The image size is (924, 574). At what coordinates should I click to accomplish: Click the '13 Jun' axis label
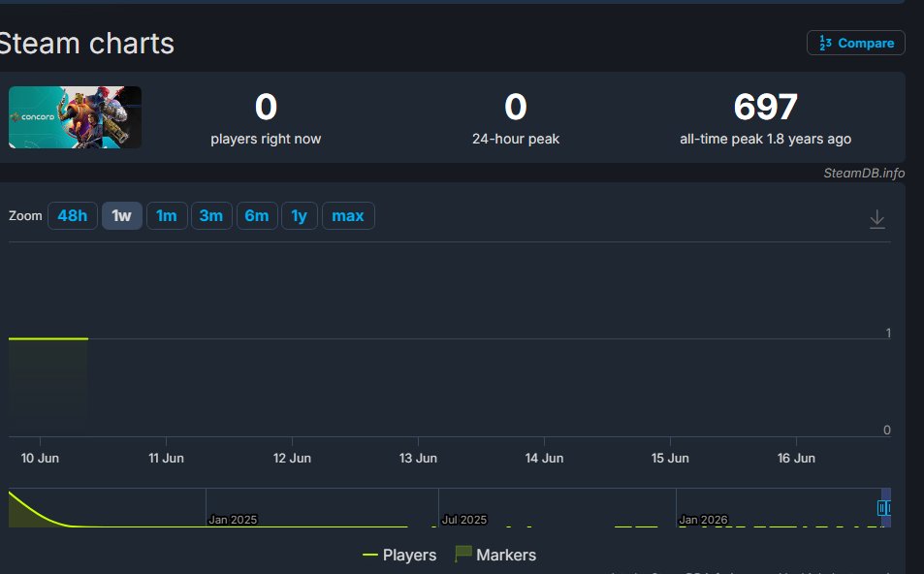tap(418, 458)
